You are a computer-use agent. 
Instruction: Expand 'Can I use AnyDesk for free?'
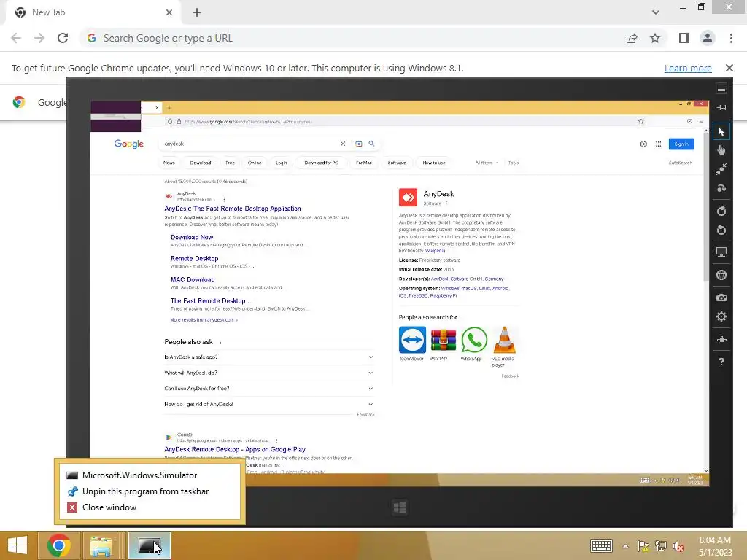268,389
